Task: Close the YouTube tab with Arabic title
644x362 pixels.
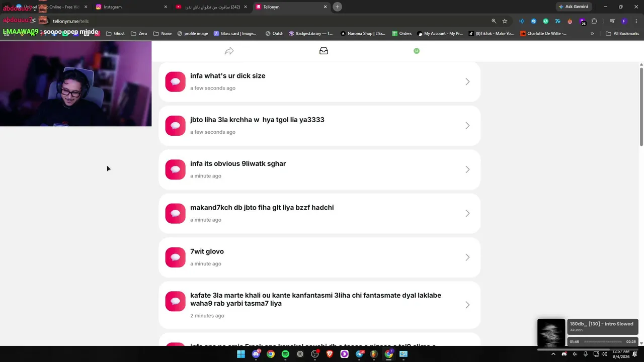Action: point(246,7)
